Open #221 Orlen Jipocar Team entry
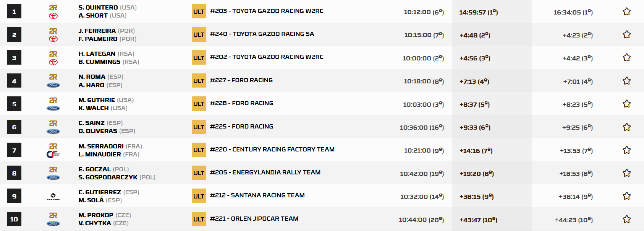This screenshot has height=231, width=644. click(x=254, y=219)
